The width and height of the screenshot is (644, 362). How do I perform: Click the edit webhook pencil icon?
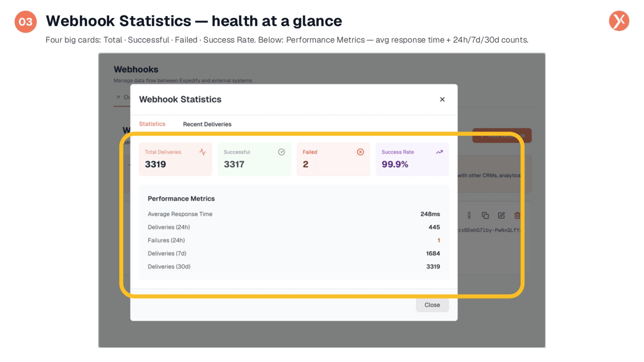click(x=501, y=216)
